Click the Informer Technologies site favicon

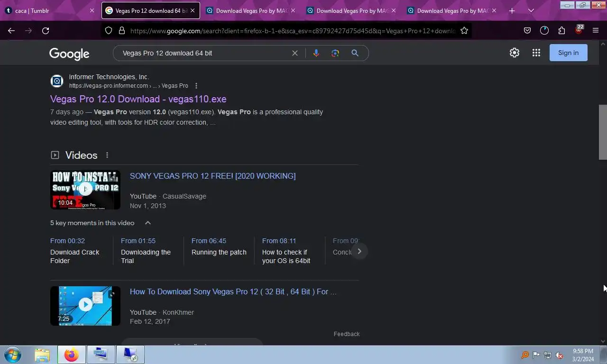coord(57,81)
